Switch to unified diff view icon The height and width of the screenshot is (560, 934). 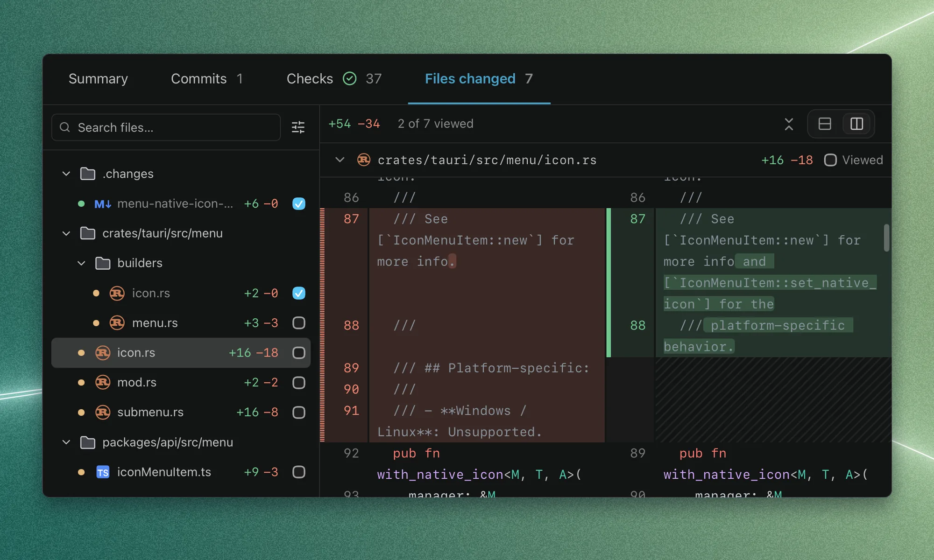tap(825, 124)
